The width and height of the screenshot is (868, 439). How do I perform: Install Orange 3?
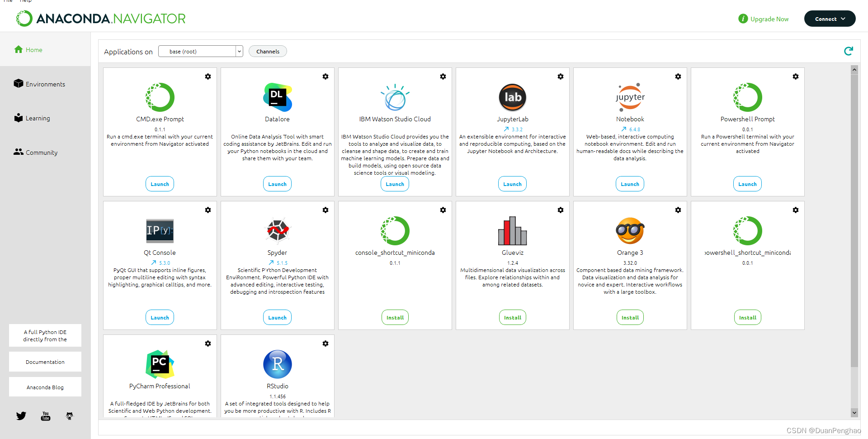click(630, 317)
